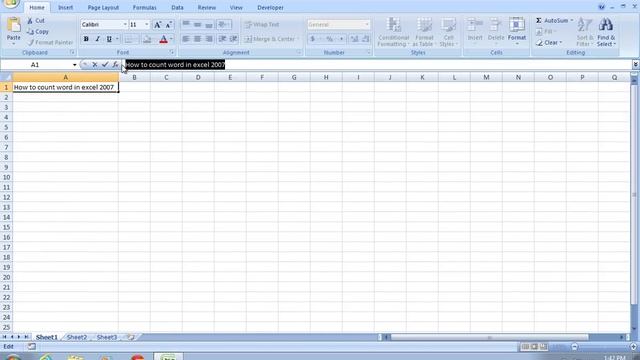Click Decrease Indent icon
640x360 pixels.
coord(222,39)
